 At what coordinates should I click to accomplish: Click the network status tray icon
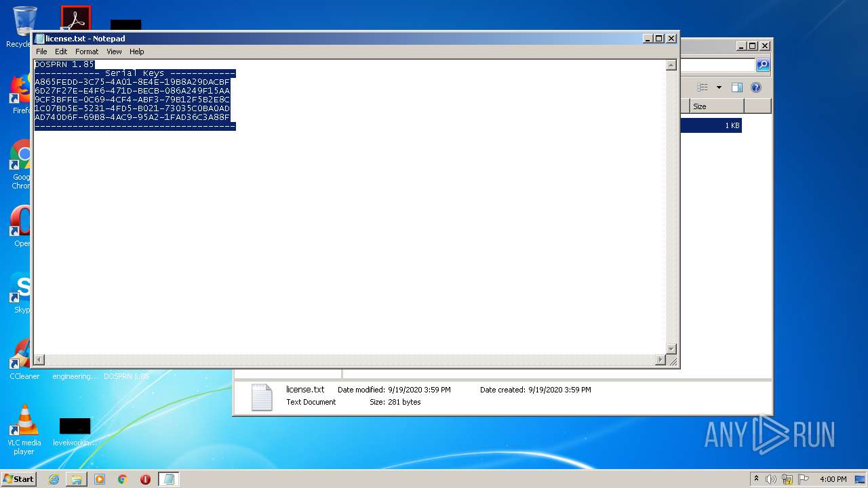(x=787, y=479)
